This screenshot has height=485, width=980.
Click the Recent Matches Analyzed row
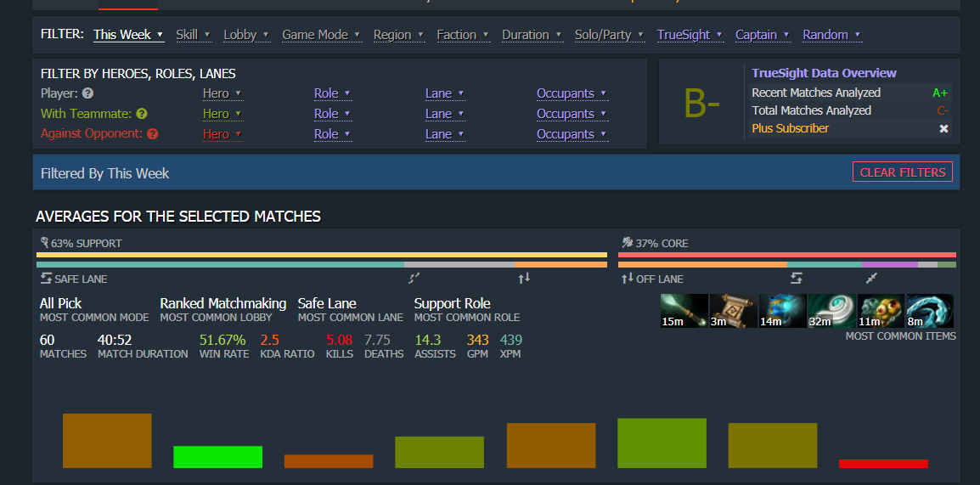(x=850, y=93)
